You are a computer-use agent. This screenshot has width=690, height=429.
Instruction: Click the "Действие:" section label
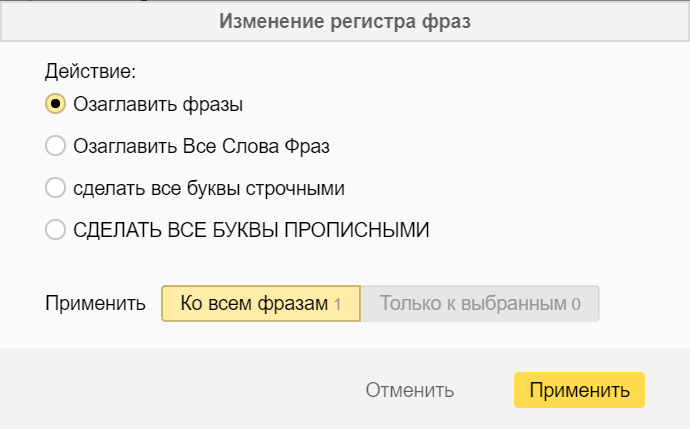[90, 72]
